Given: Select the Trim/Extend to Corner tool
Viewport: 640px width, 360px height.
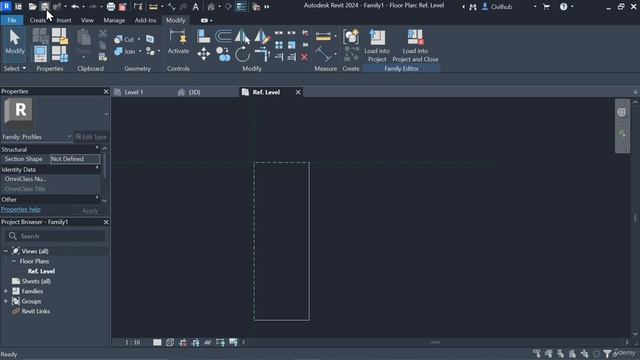Looking at the screenshot, I should [262, 54].
